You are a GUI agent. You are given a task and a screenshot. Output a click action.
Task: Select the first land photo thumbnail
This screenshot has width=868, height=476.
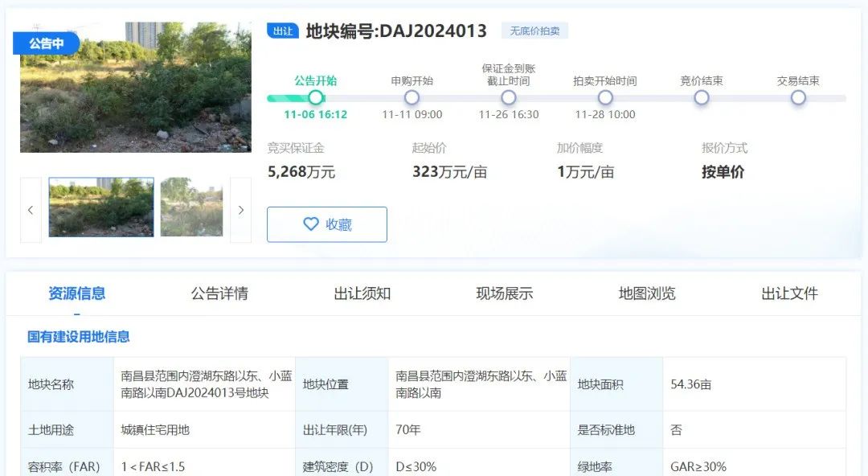coord(101,207)
